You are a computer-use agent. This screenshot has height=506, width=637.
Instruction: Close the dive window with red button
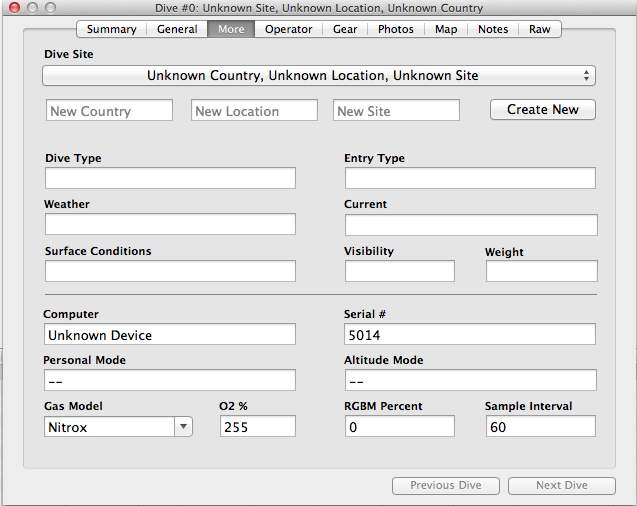pyautogui.click(x=14, y=8)
